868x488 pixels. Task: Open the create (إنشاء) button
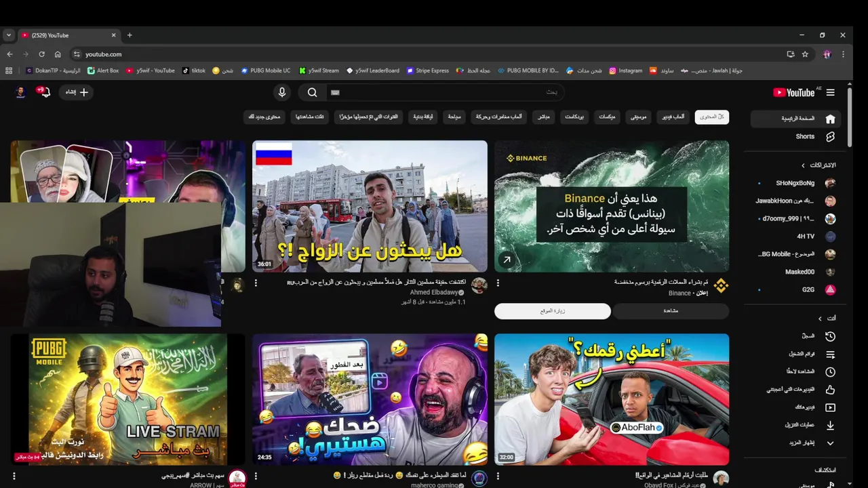[75, 92]
